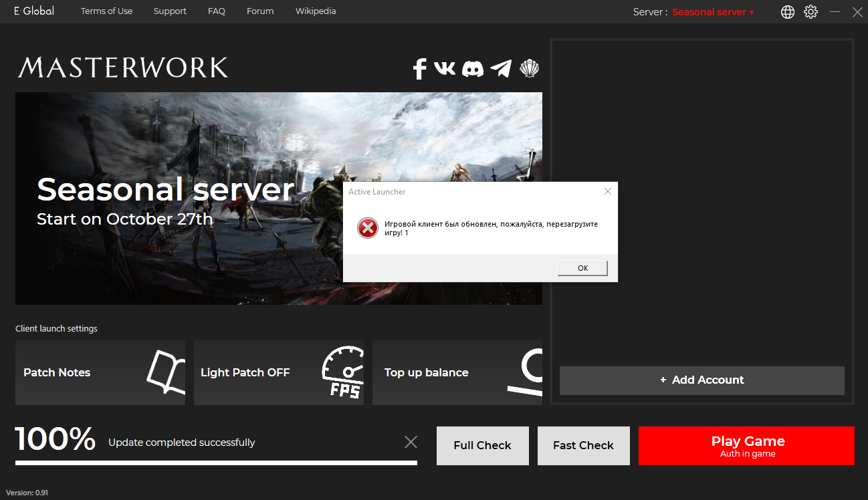Close the Active Launcher dialog

[x=608, y=191]
